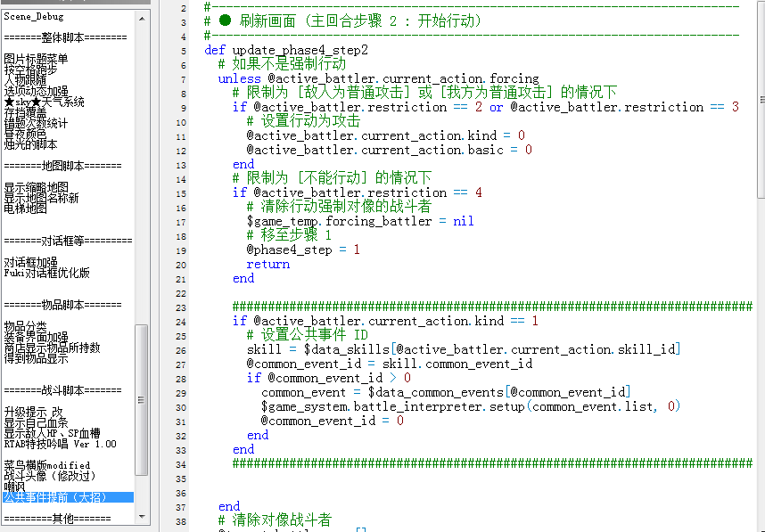Click the script list scroll-up arrow

142,19
